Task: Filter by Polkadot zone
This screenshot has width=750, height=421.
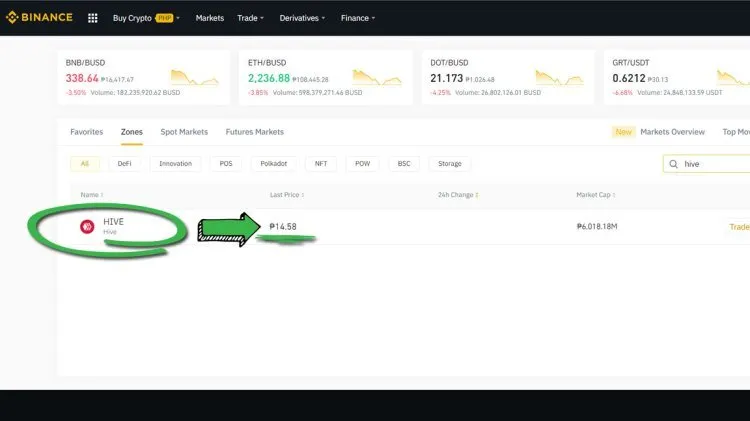Action: point(274,164)
